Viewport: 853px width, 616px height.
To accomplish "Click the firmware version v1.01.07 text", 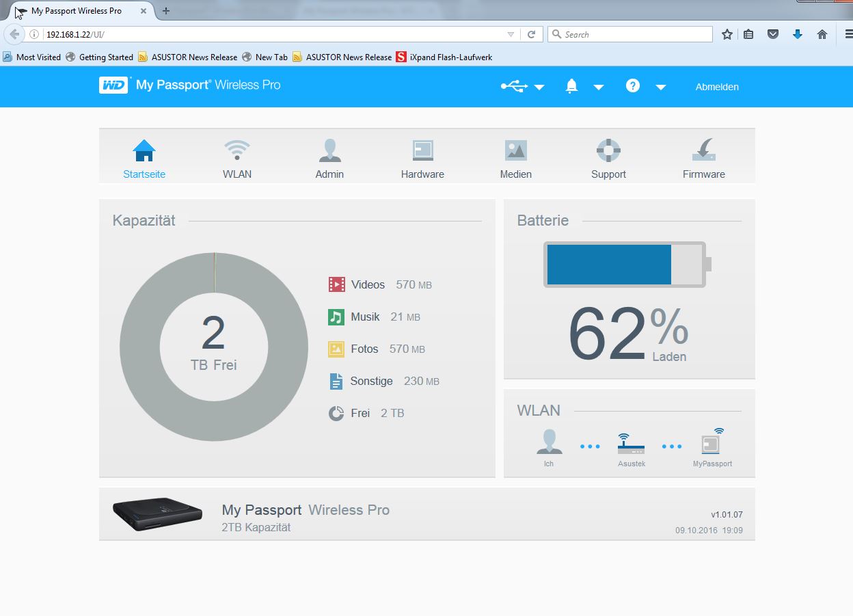I will [x=727, y=515].
